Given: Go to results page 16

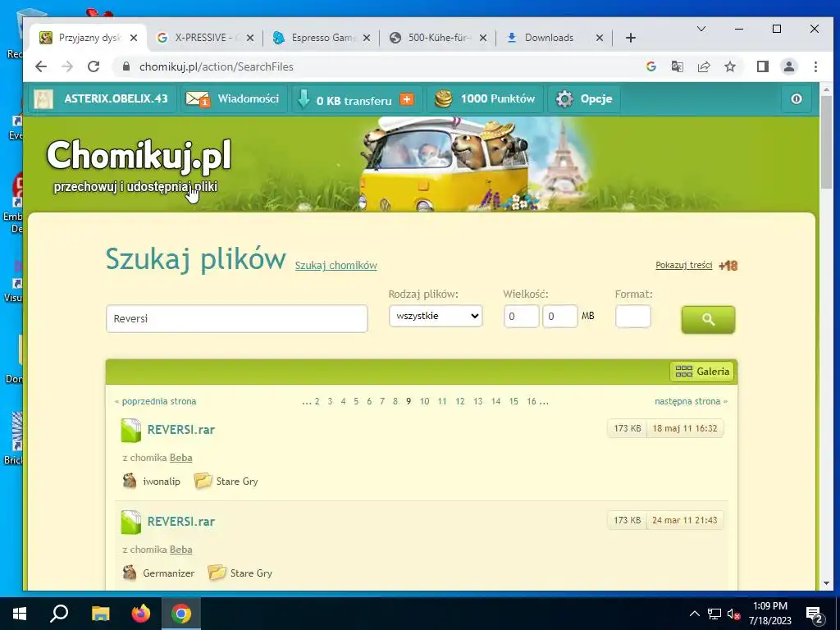Looking at the screenshot, I should coord(532,401).
